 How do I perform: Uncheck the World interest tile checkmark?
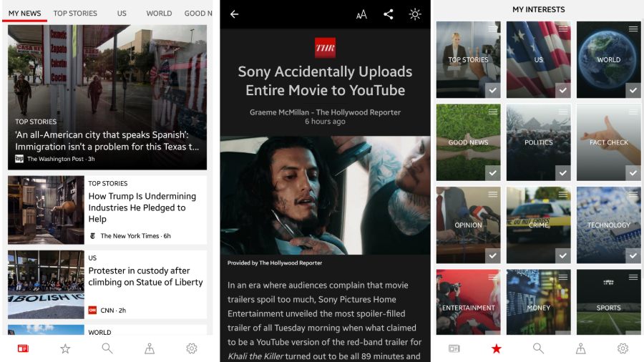point(633,90)
